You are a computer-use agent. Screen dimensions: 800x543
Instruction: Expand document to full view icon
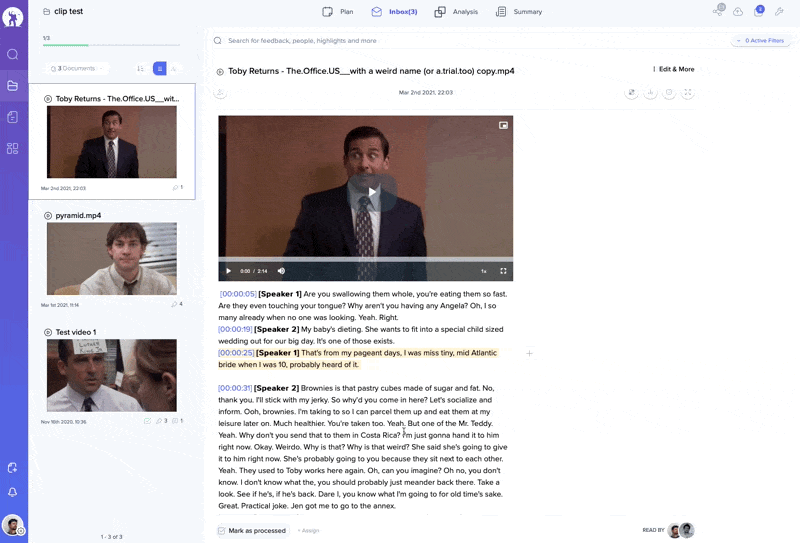point(688,92)
